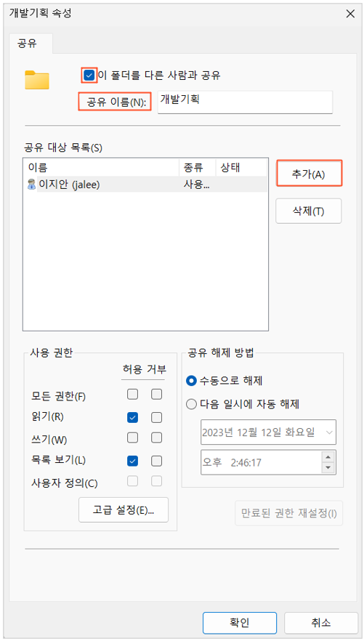Uncheck 이 폴더를 다른 사람과 공유 checkbox
The height and width of the screenshot is (641, 364).
coord(89,76)
